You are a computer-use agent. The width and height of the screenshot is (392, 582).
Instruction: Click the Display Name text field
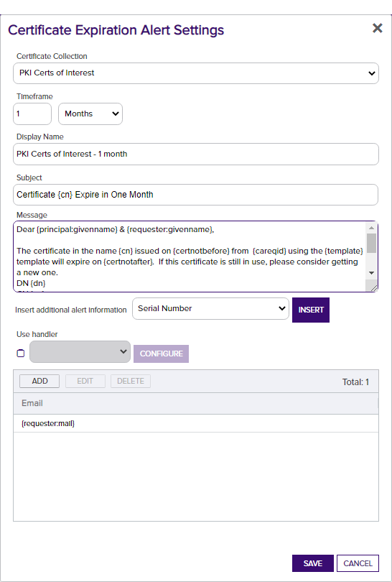(x=196, y=154)
